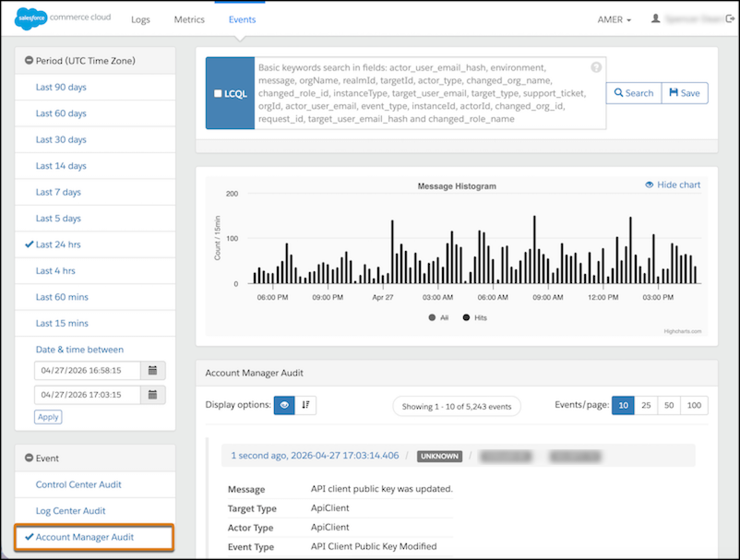Image resolution: width=740 pixels, height=560 pixels.
Task: Click the Salesforce Commerce Cloud logo
Action: click(63, 18)
